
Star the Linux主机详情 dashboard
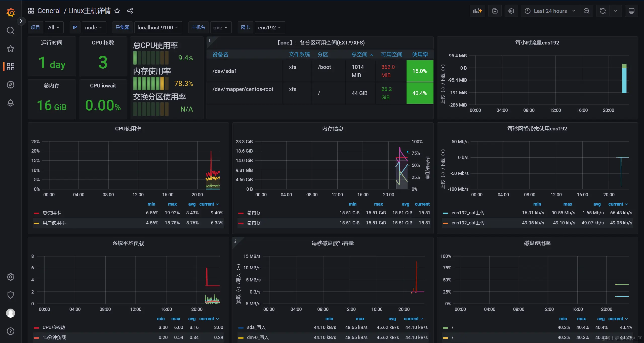click(117, 11)
